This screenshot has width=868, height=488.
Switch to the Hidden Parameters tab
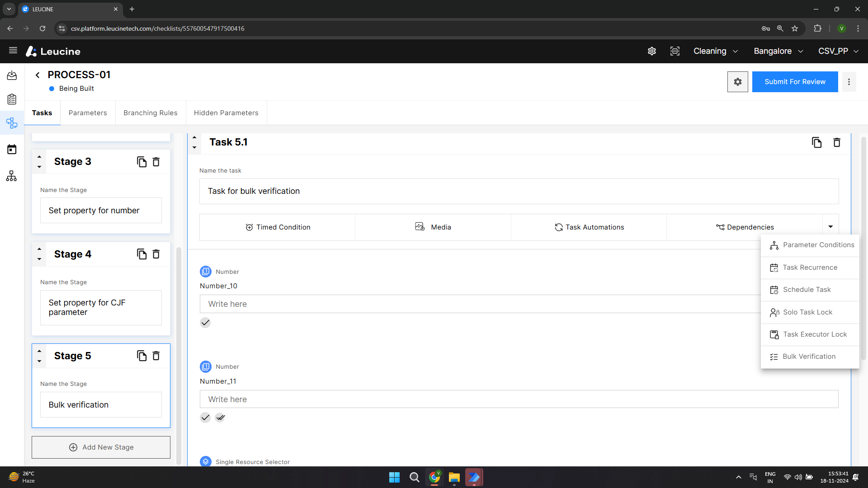(226, 113)
